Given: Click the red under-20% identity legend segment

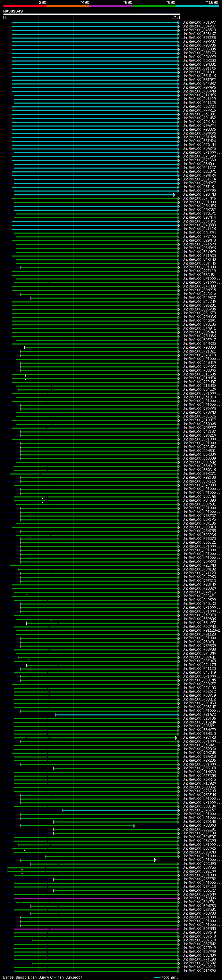Looking at the screenshot, I should pos(25,6).
